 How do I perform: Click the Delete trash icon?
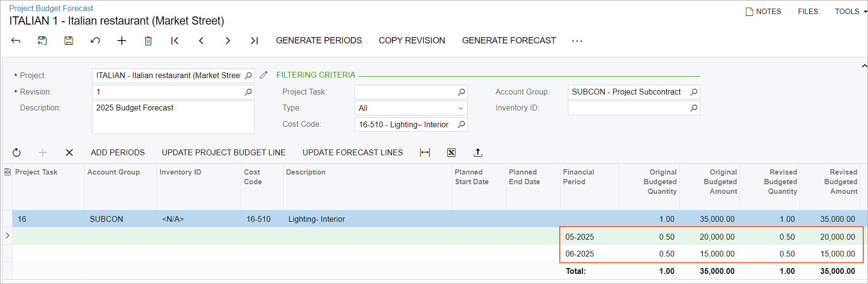point(148,41)
